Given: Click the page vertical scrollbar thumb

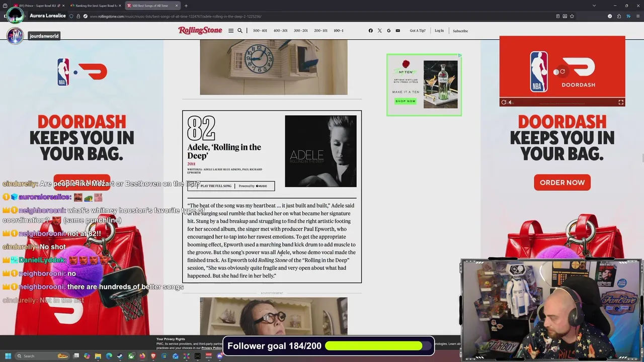Looking at the screenshot, I should coord(642,157).
